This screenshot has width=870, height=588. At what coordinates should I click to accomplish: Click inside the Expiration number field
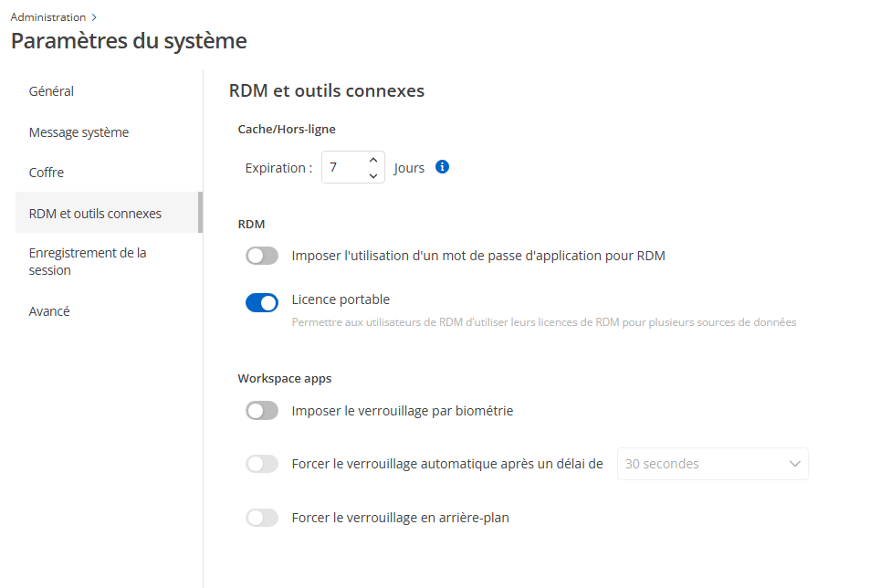click(x=343, y=168)
